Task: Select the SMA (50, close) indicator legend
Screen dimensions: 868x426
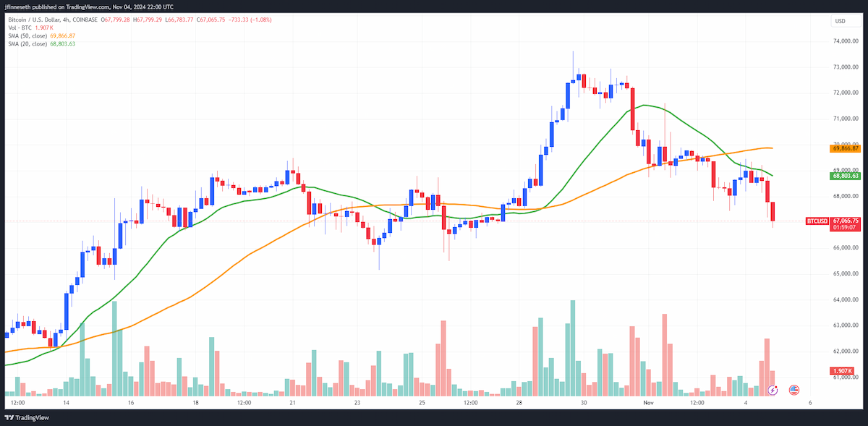Action: click(x=26, y=35)
